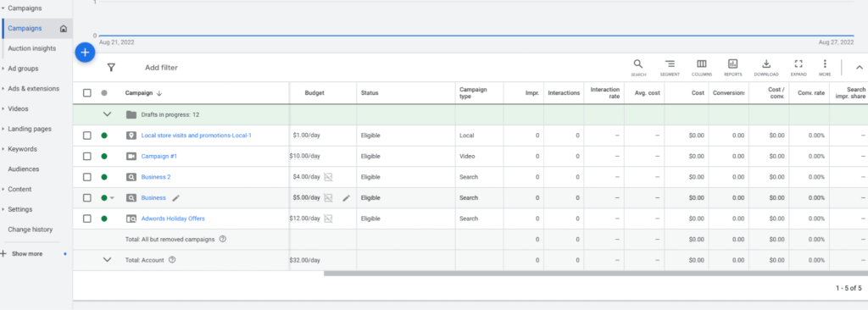
Task: Click the $32.00/day account total budget
Action: click(x=305, y=260)
